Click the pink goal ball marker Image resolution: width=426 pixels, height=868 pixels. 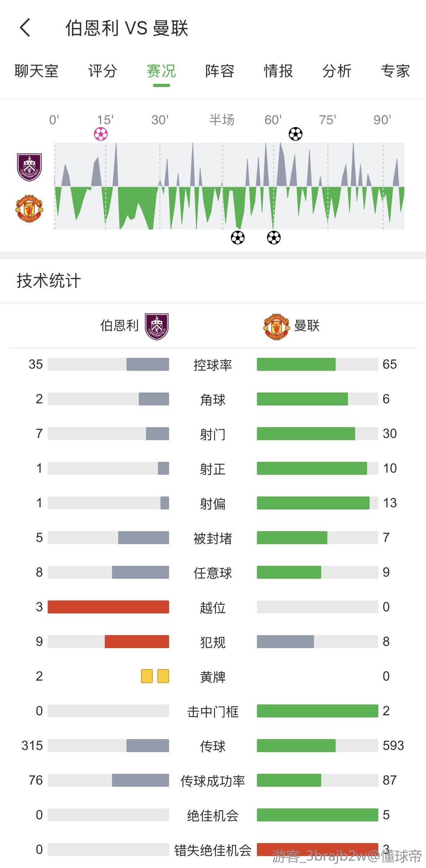click(x=101, y=134)
